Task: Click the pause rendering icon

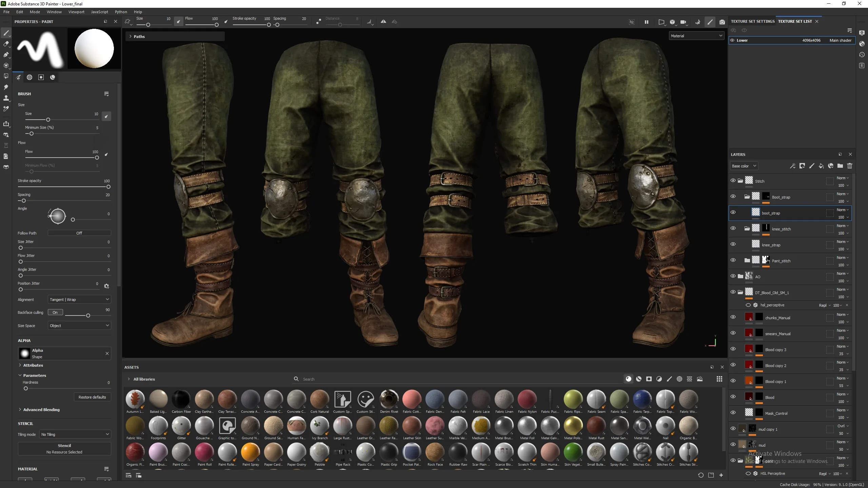Action: pyautogui.click(x=646, y=22)
